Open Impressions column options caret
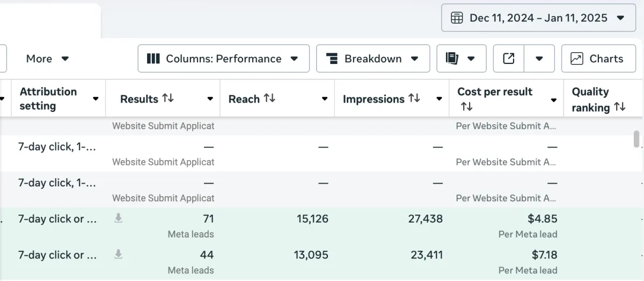Image resolution: width=644 pixels, height=281 pixels. click(439, 99)
